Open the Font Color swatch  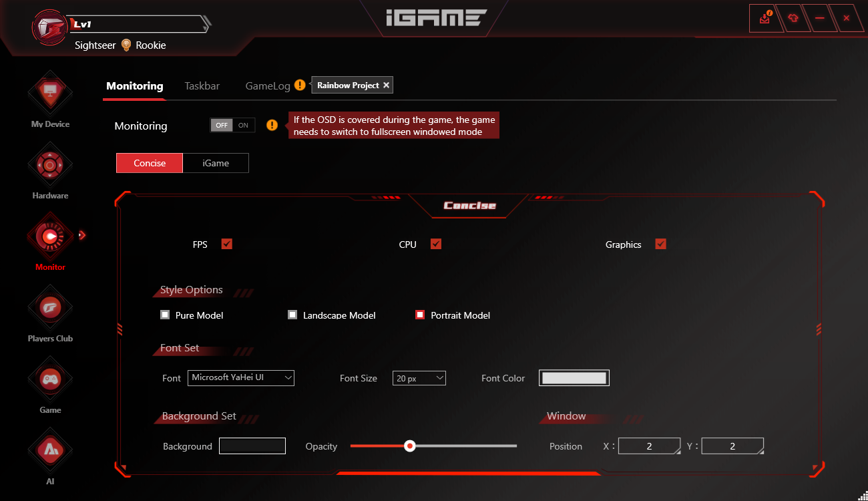click(574, 378)
